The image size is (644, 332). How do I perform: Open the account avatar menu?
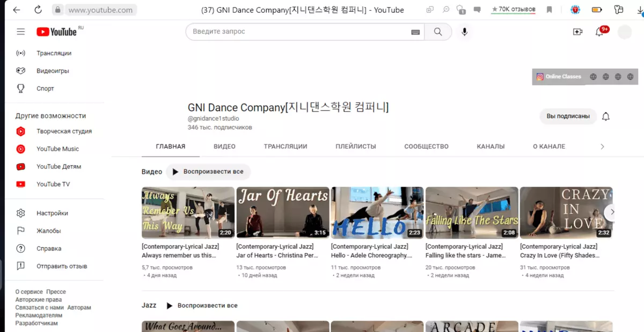click(x=625, y=32)
